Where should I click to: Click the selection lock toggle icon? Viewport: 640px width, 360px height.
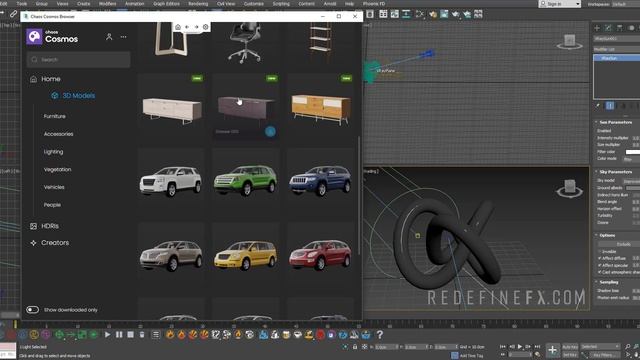[355, 347]
